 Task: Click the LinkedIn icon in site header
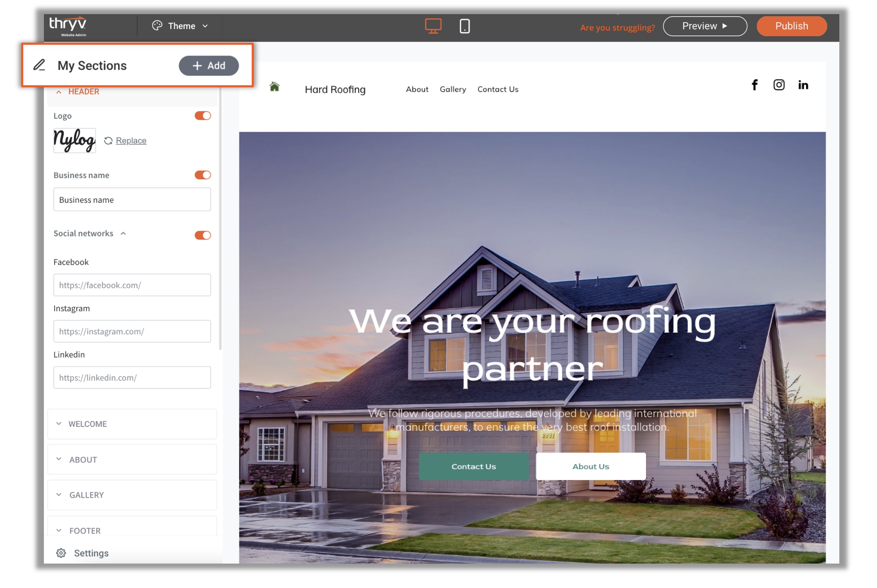click(x=803, y=85)
